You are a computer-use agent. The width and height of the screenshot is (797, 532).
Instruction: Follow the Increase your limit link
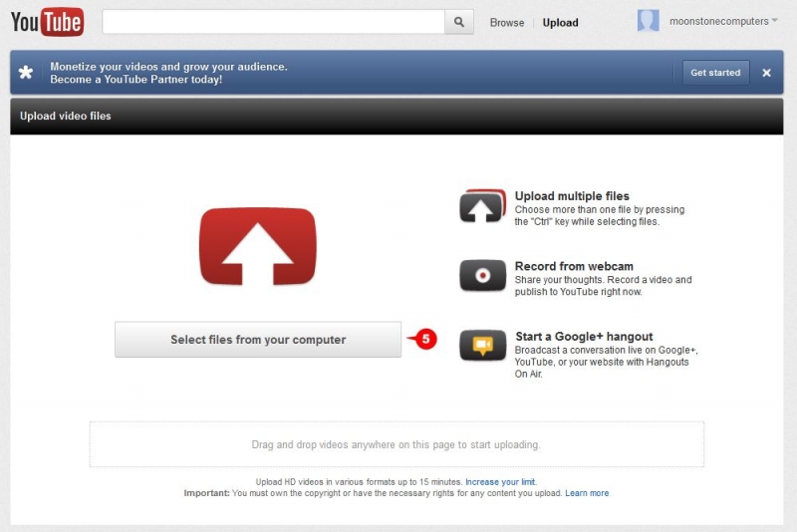click(500, 482)
